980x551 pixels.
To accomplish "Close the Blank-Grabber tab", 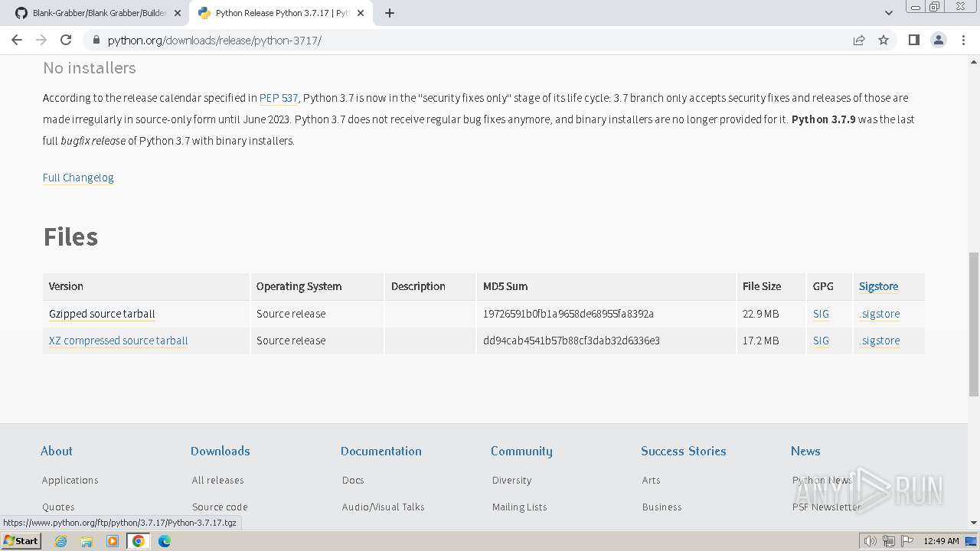I will (178, 13).
